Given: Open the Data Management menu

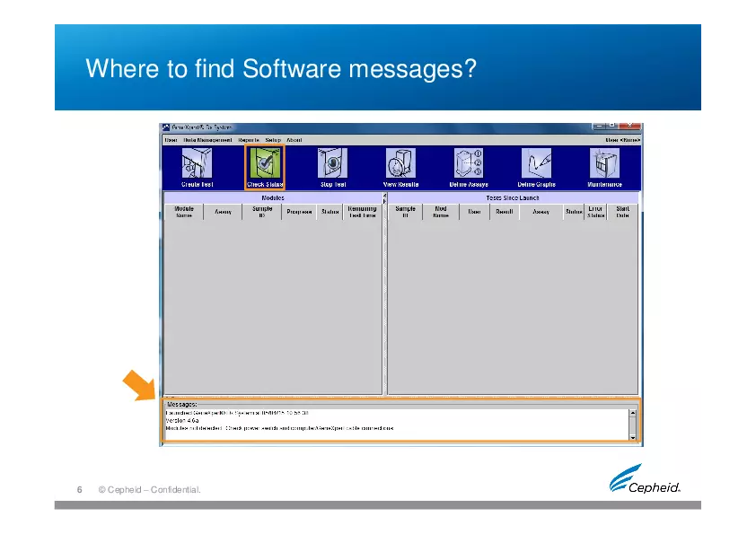Looking at the screenshot, I should point(207,140).
